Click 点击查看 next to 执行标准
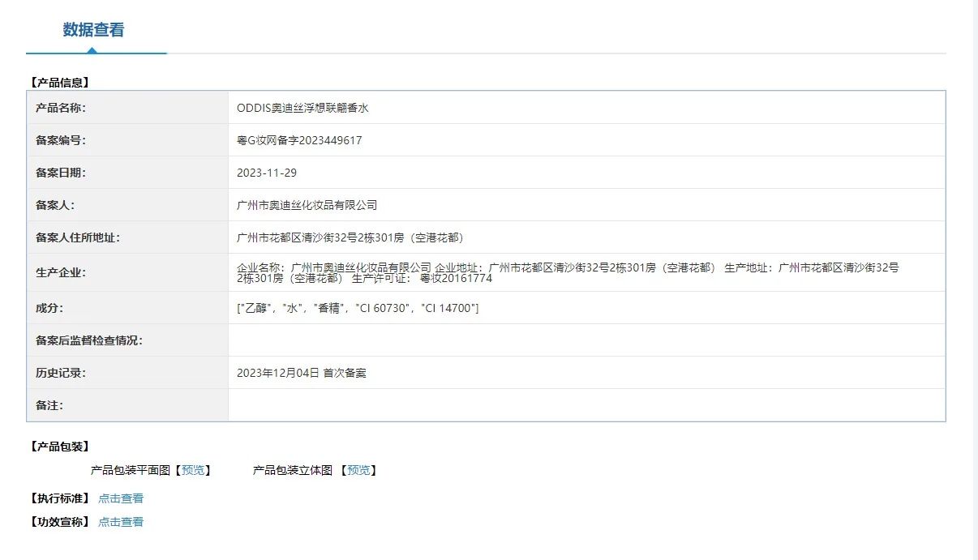Image resolution: width=978 pixels, height=560 pixels. point(121,498)
